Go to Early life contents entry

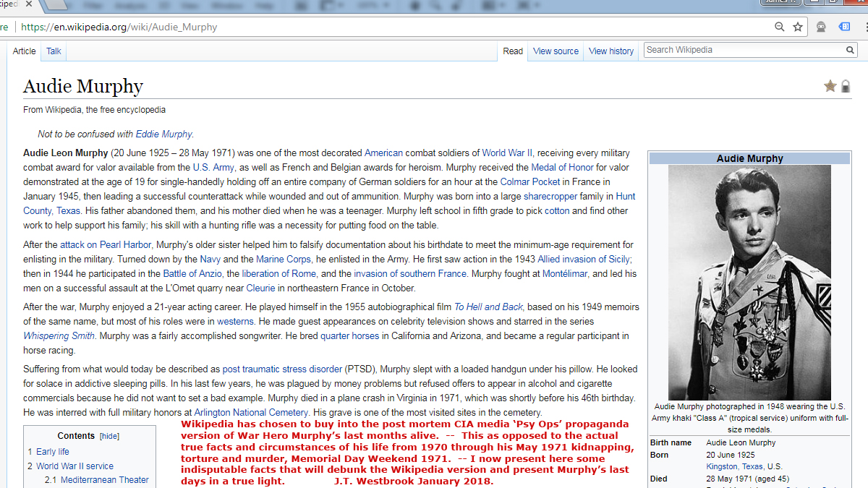pyautogui.click(x=53, y=452)
